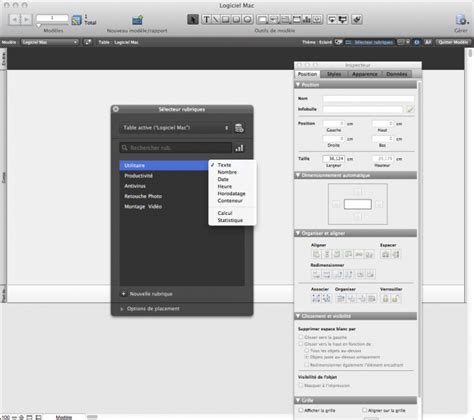Switch to the Styles tab

click(334, 74)
